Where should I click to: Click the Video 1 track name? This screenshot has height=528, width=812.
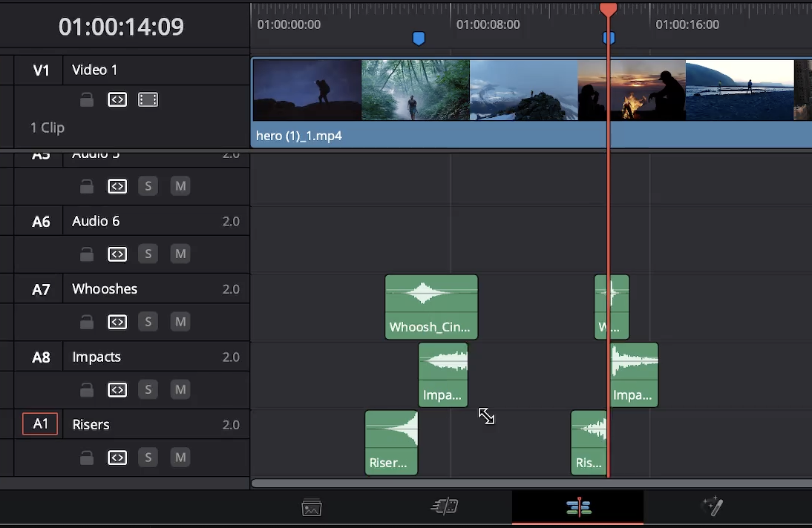pos(95,70)
